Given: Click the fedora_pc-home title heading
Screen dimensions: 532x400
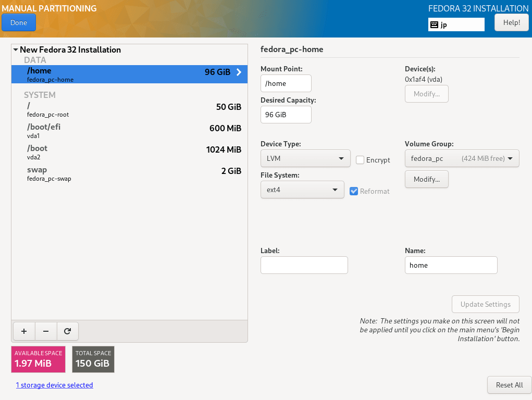Looking at the screenshot, I should coord(292,49).
